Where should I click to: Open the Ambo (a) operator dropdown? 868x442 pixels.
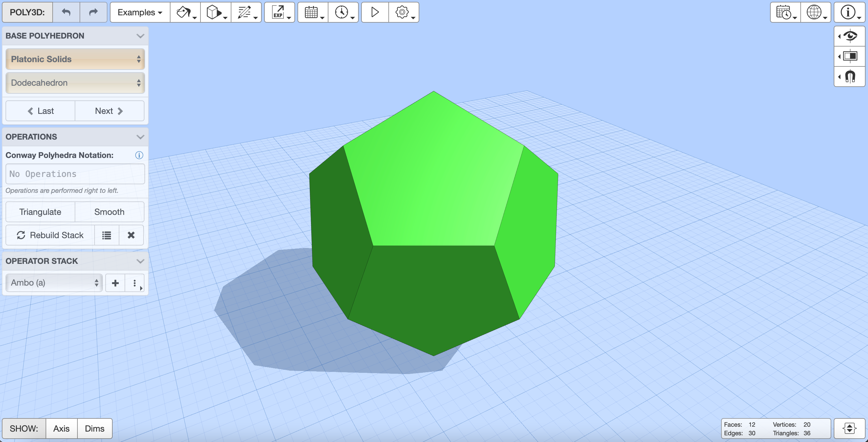point(54,283)
